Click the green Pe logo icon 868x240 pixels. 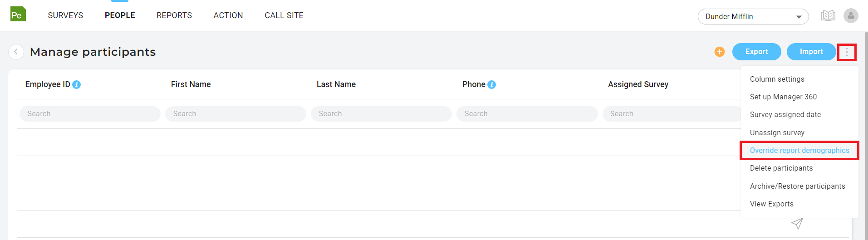pos(18,14)
